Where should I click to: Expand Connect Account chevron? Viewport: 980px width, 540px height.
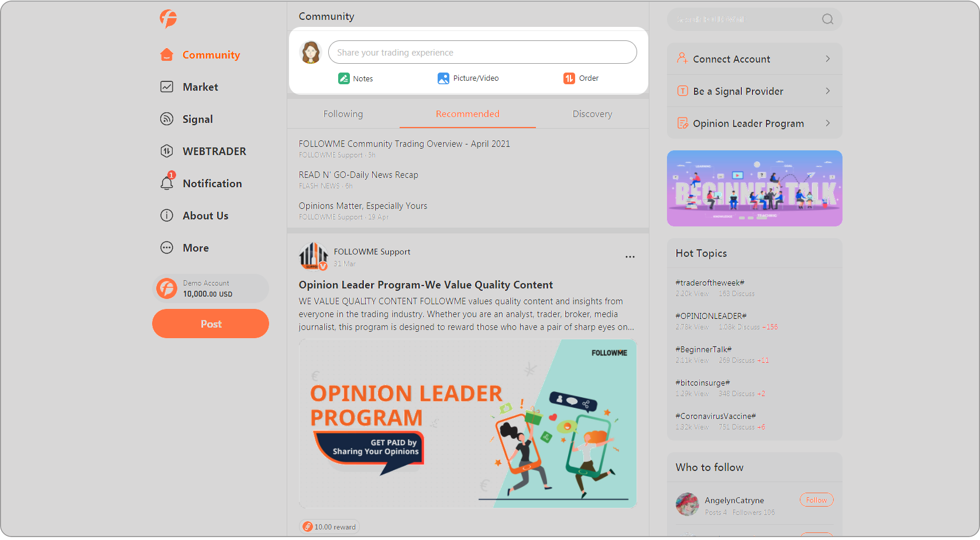coord(828,59)
